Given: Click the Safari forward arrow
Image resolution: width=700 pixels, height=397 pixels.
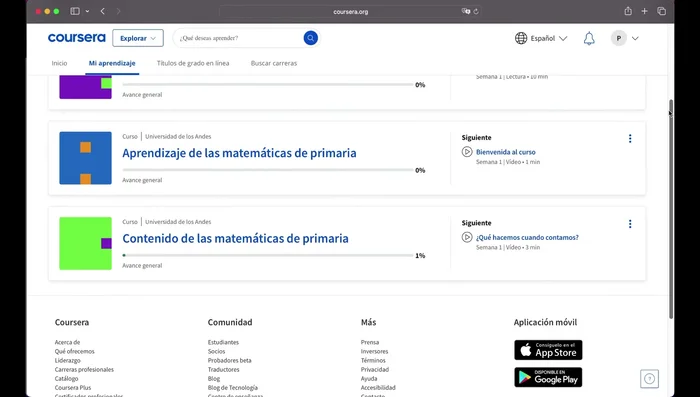Looking at the screenshot, I should point(118,11).
